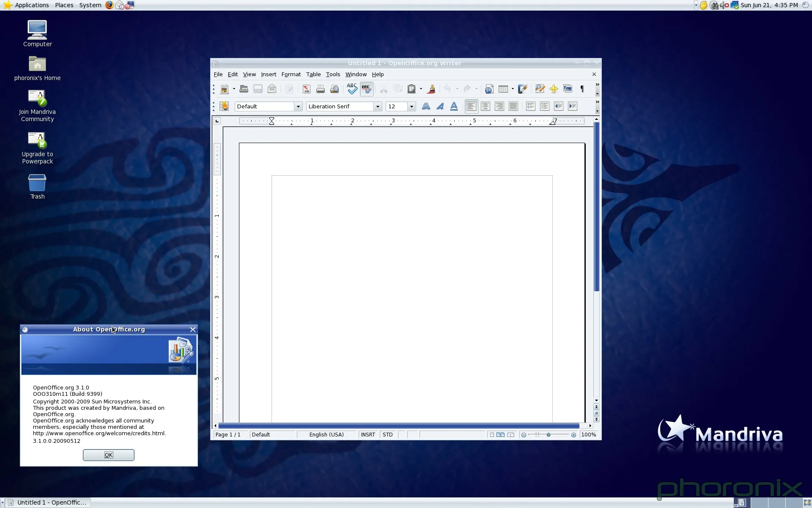Click the Print File Directly icon
The width and height of the screenshot is (812, 508).
click(320, 89)
